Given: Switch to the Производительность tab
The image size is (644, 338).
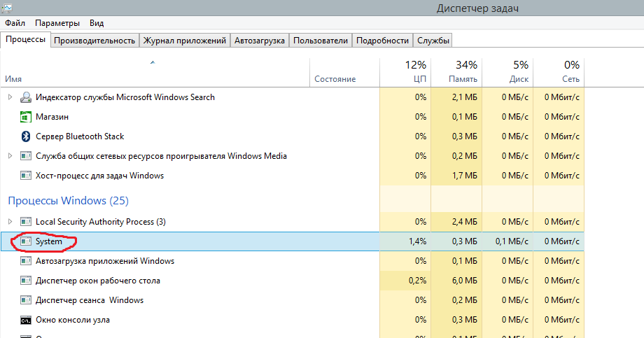Looking at the screenshot, I should tap(94, 41).
